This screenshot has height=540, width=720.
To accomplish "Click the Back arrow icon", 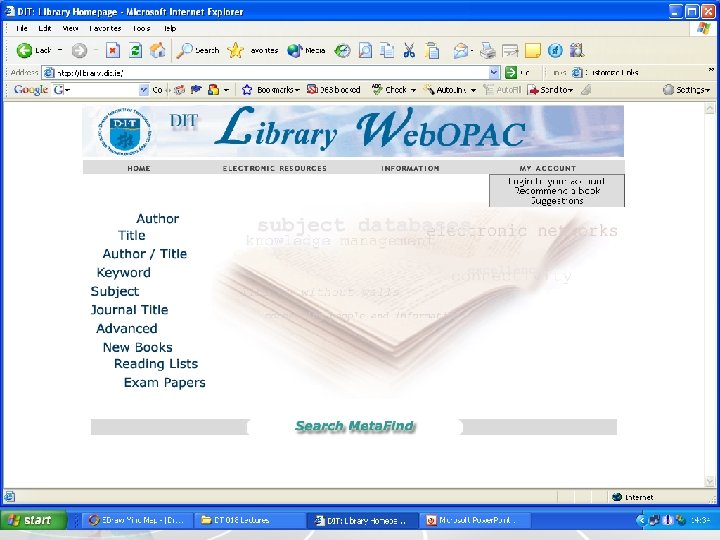I will (x=24, y=51).
